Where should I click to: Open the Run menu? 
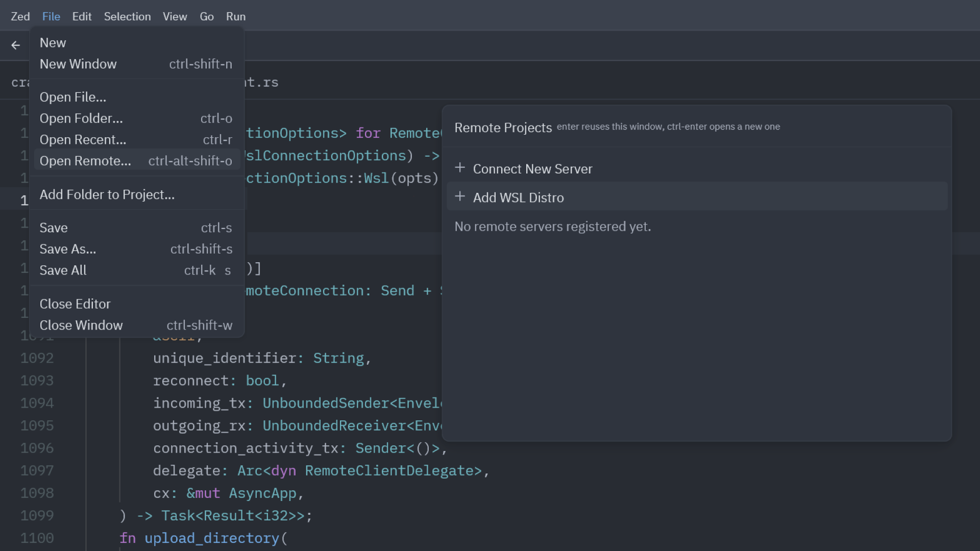[x=235, y=16]
